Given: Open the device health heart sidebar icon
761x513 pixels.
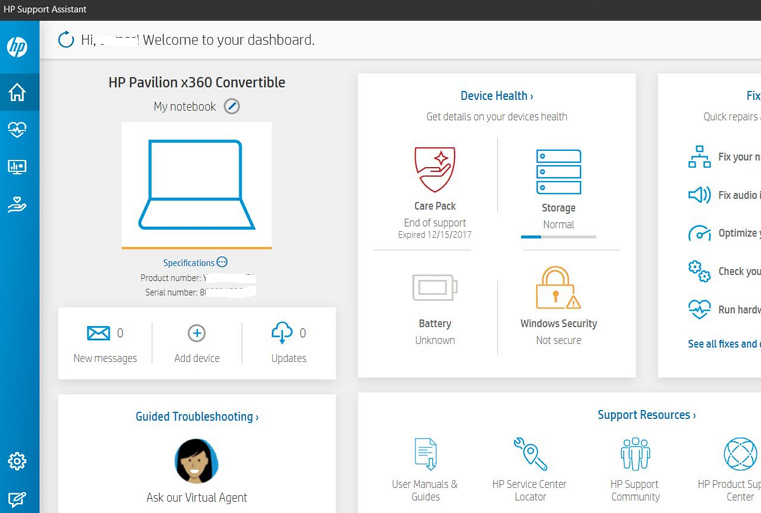Looking at the screenshot, I should 17,130.
